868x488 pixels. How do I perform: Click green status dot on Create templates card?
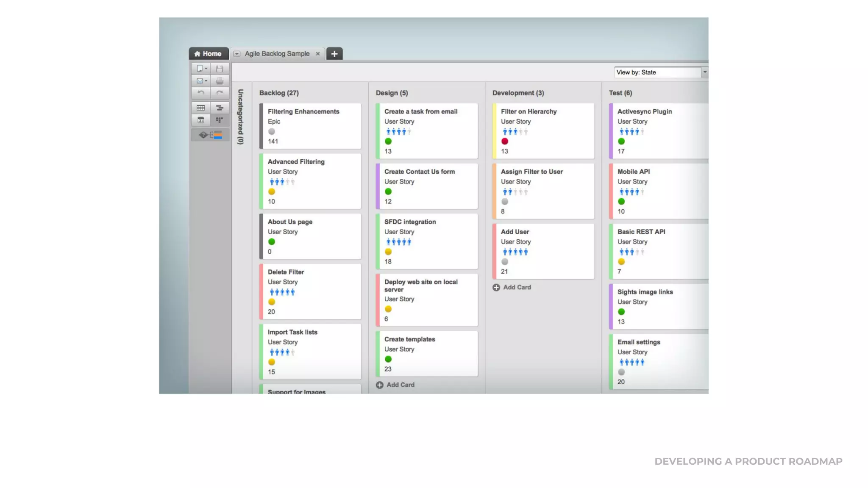[x=388, y=359]
